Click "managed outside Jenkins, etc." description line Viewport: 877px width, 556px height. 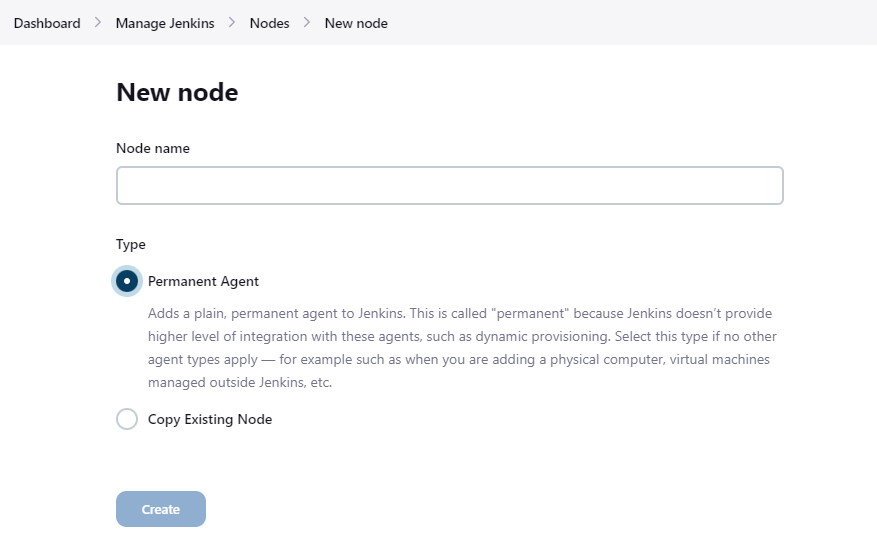pos(240,383)
